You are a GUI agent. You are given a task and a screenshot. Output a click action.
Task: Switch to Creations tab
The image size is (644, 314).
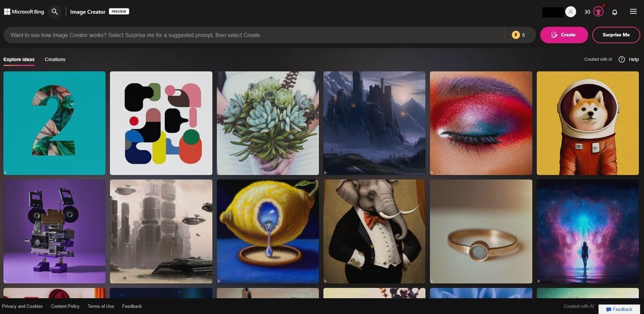(x=55, y=60)
